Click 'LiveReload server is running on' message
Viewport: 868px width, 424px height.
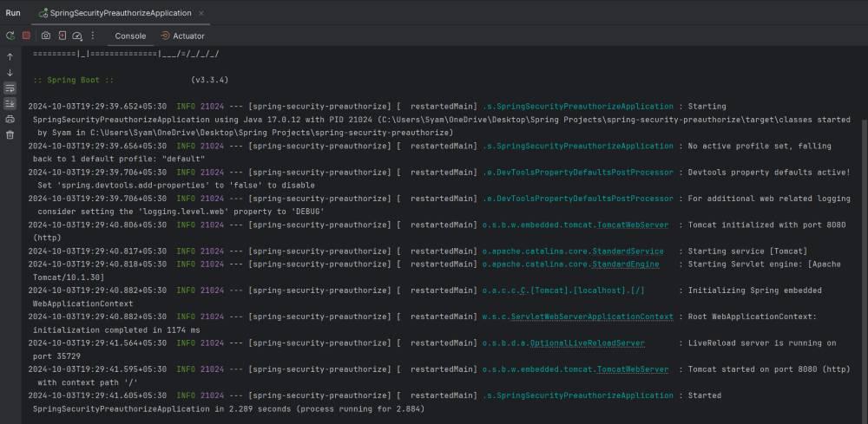(762, 343)
